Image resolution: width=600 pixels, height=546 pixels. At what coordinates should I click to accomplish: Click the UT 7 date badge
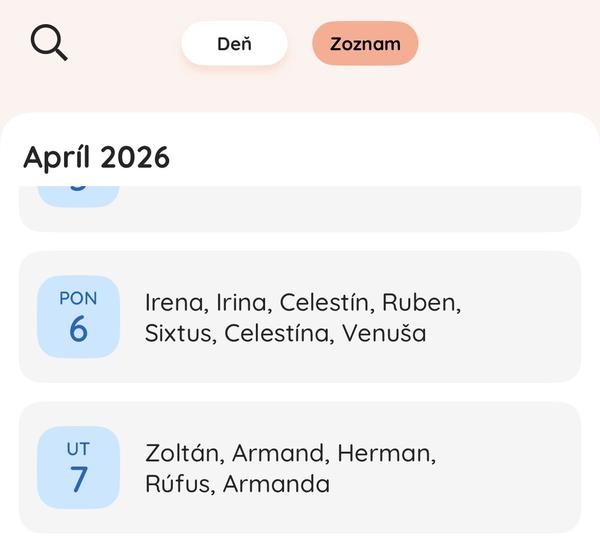pos(78,468)
